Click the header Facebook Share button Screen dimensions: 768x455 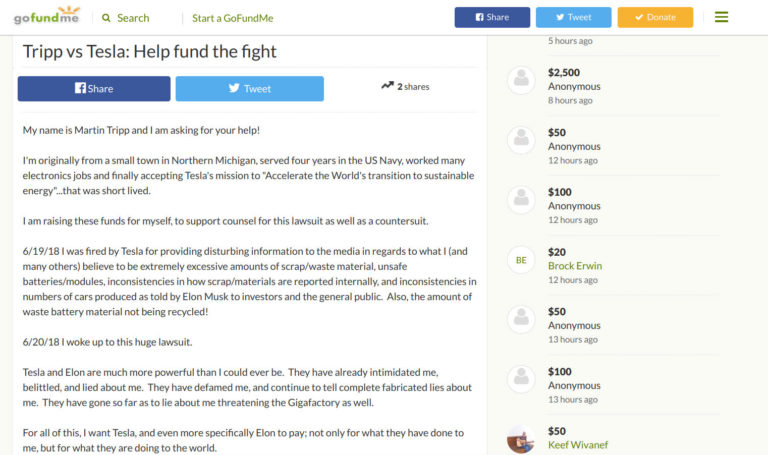[x=492, y=17]
